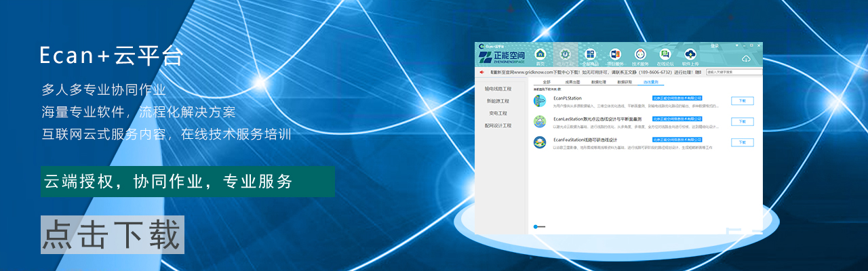Screen dimensions: 868x271
Task: Click the EcanFeaStation线路可研选线设计 title
Action: point(585,140)
